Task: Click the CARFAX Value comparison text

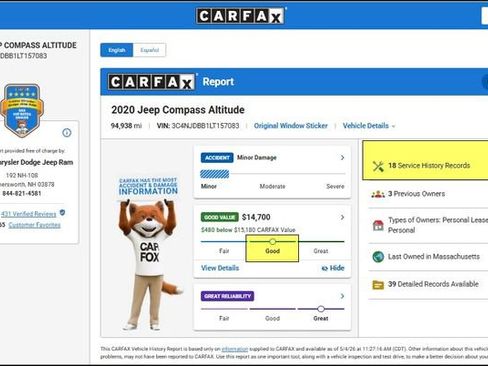Action: pos(248,230)
